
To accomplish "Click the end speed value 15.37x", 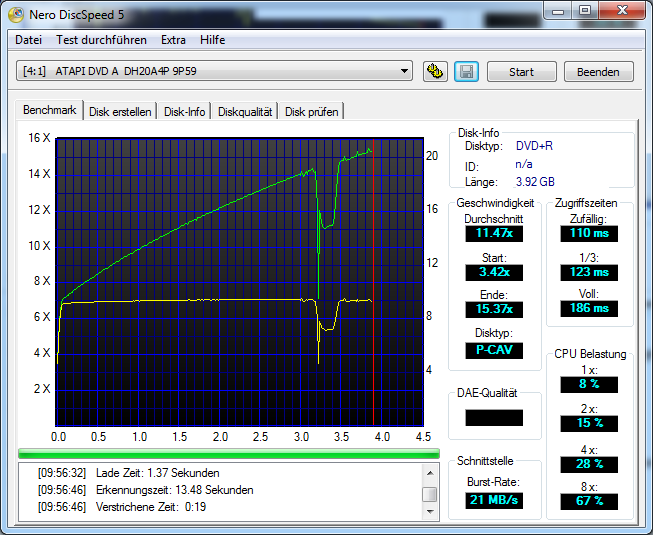I will click(494, 309).
